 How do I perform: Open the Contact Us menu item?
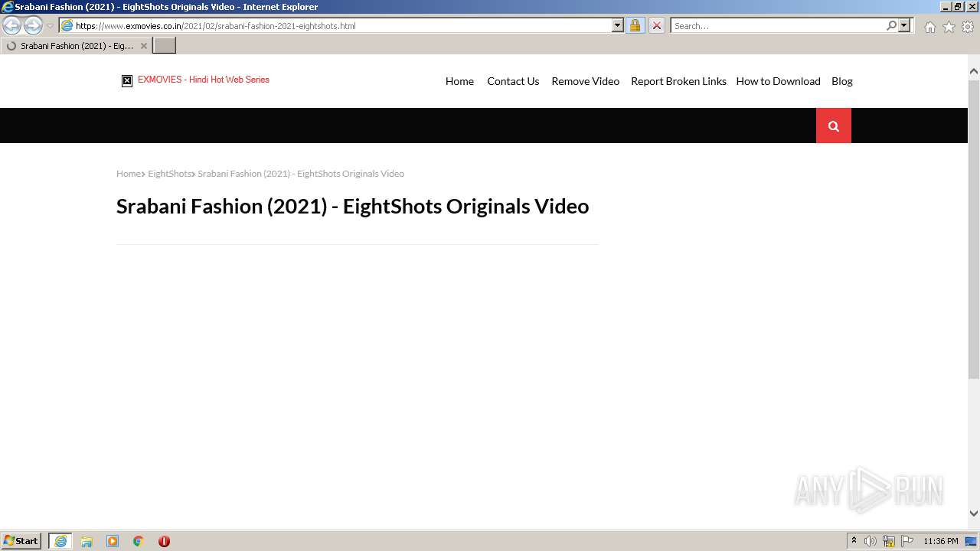[x=513, y=81]
